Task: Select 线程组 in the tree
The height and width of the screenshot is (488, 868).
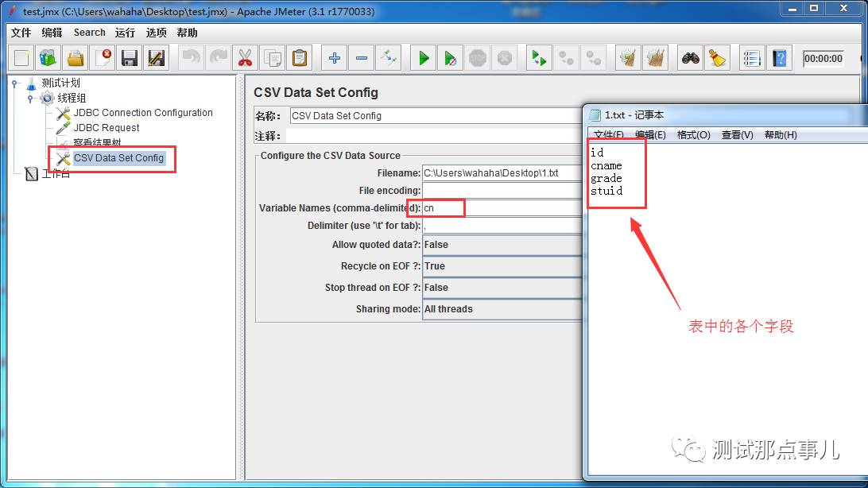Action: (x=72, y=98)
